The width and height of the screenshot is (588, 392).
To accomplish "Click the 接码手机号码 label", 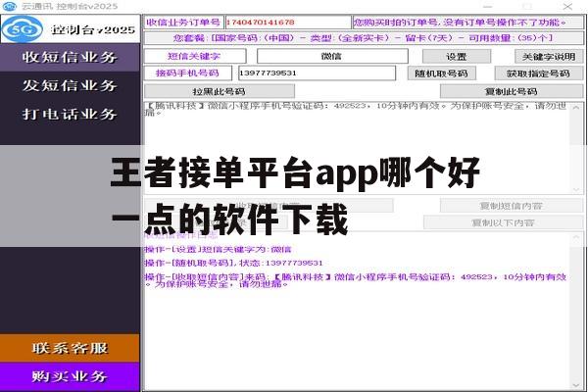I will point(188,73).
